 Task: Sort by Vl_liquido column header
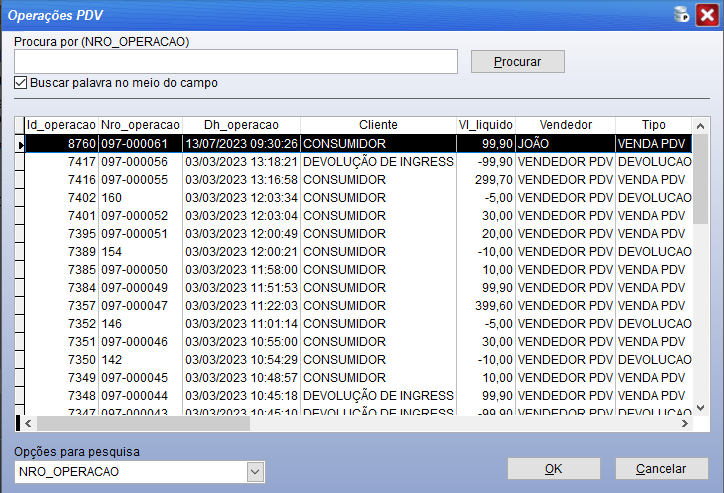point(486,125)
